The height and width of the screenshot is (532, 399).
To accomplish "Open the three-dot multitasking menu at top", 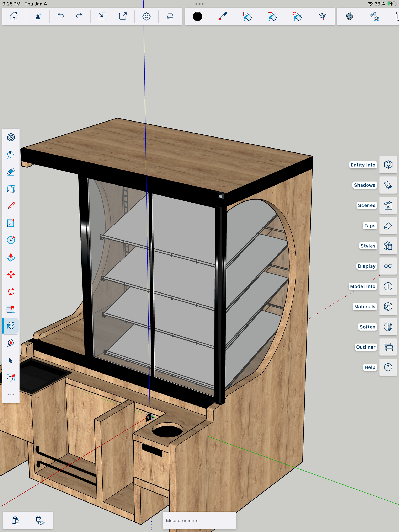I will coord(199,4).
